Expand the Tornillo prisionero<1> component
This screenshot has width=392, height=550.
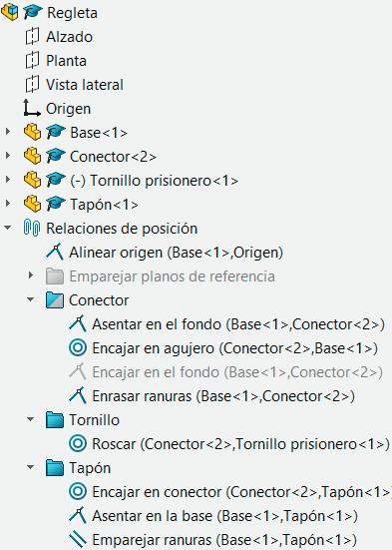(x=8, y=180)
